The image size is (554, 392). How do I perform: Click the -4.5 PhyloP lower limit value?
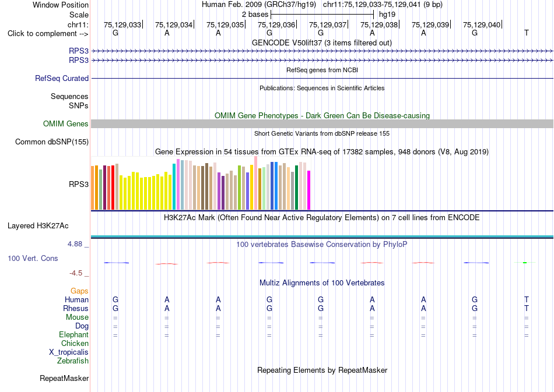pos(76,273)
